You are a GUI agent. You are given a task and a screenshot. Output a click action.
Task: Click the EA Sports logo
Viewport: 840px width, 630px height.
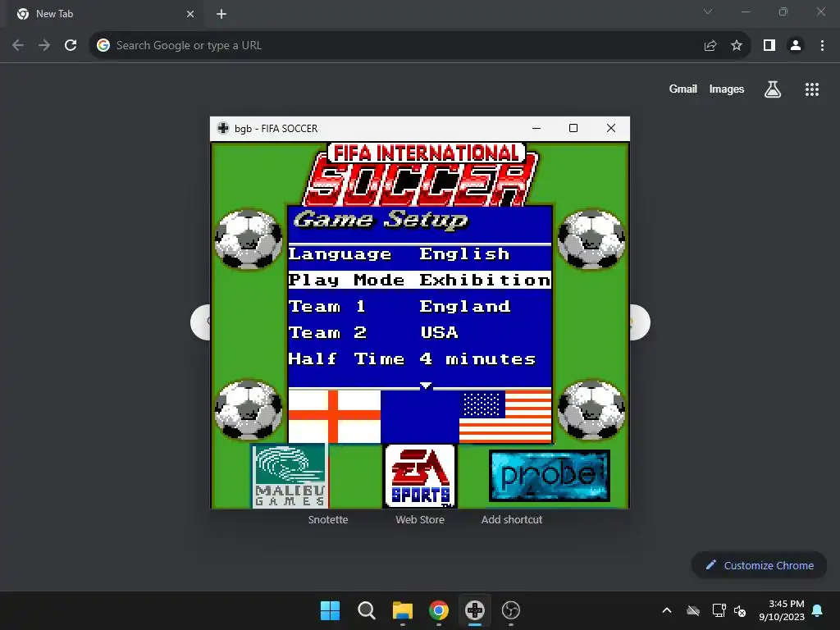[420, 476]
